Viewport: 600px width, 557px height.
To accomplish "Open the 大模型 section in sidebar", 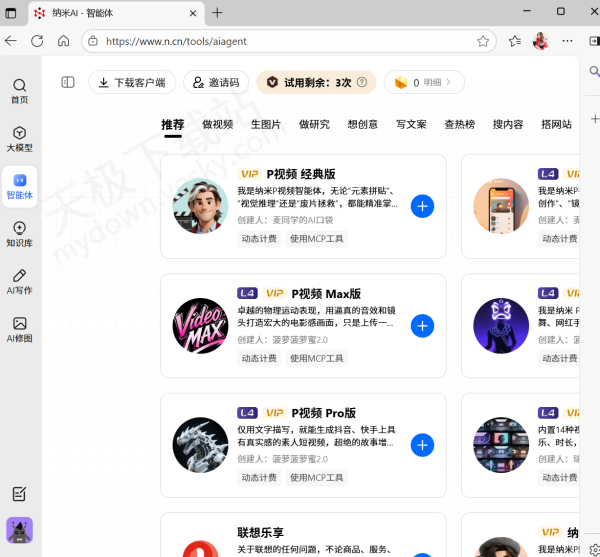I will click(x=19, y=138).
